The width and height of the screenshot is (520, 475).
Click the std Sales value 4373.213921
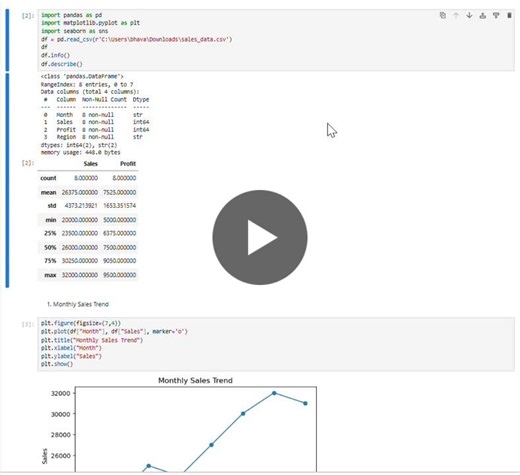(81, 205)
